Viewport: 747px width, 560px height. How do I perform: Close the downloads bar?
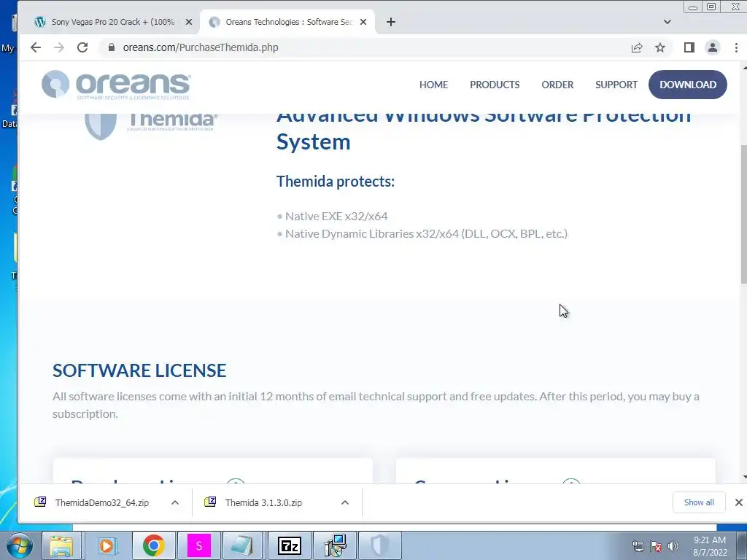click(738, 502)
